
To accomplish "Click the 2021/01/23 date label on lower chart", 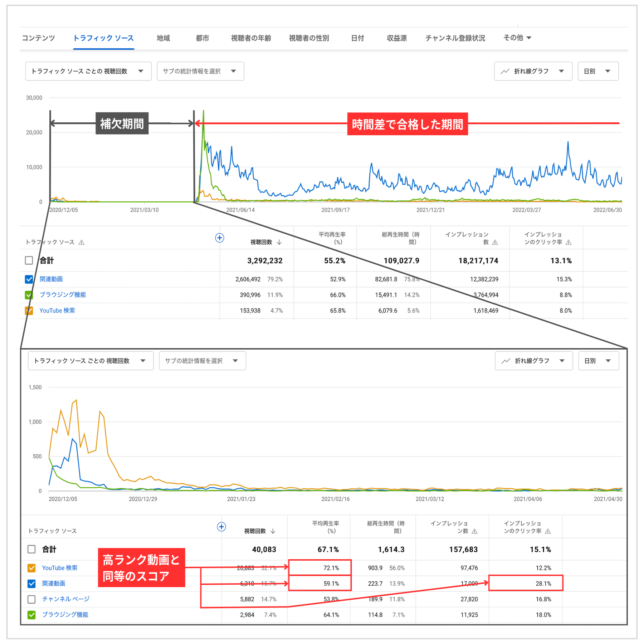I will tap(241, 499).
